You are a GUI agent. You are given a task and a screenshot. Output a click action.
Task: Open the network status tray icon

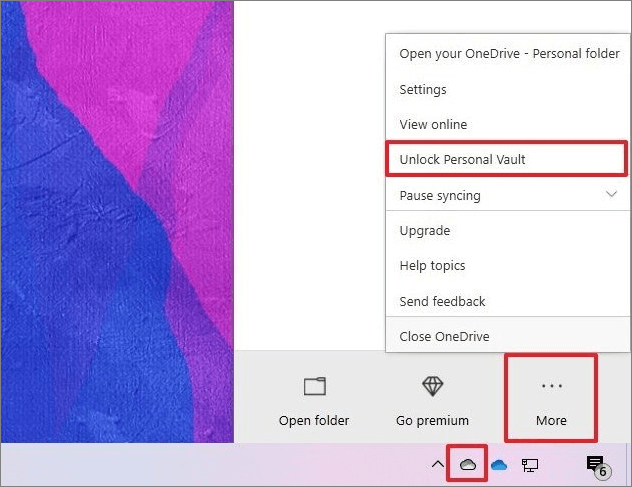pos(530,465)
